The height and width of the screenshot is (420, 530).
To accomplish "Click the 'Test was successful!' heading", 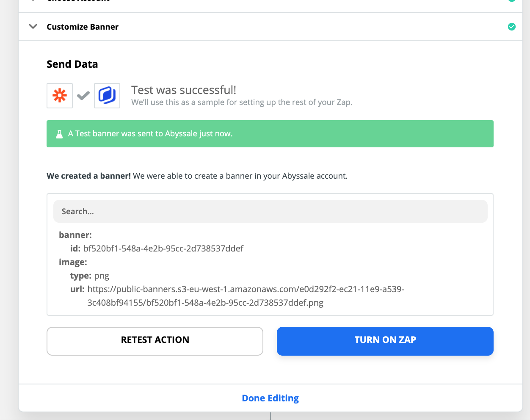I will (x=184, y=90).
